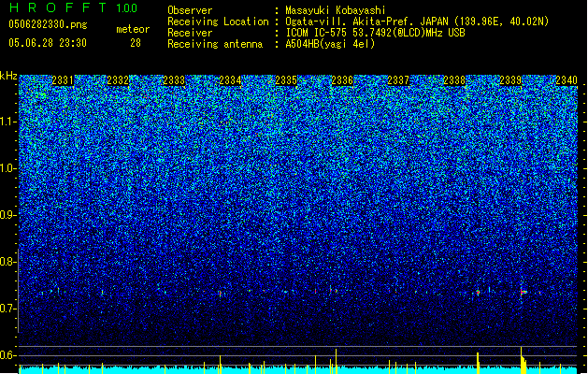The width and height of the screenshot is (588, 374).
Task: Click the yellow power spike near 2336
Action: tap(336, 361)
